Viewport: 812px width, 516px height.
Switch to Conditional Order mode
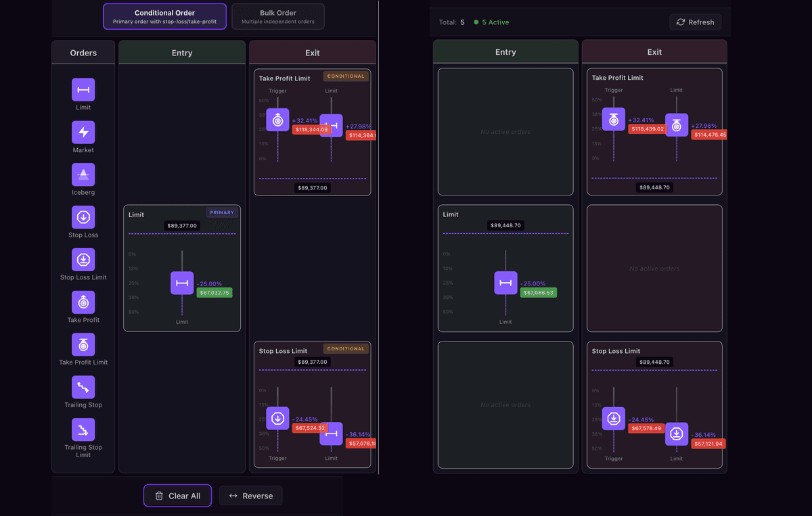(164, 17)
